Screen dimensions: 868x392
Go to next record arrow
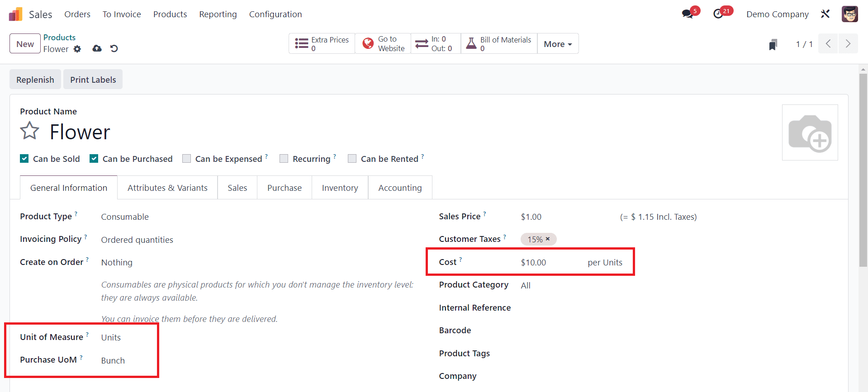[x=848, y=44]
